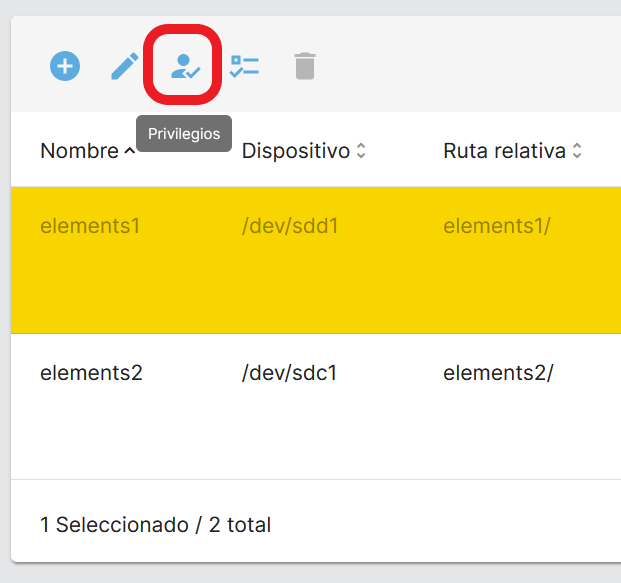Toggle the sort arrows beside Dispositivo
The height and width of the screenshot is (583, 621).
point(361,151)
